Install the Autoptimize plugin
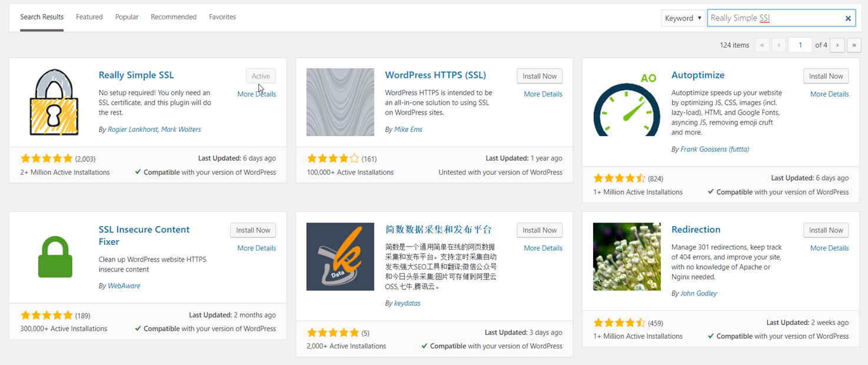Viewport: 868px width, 365px height. tap(826, 76)
